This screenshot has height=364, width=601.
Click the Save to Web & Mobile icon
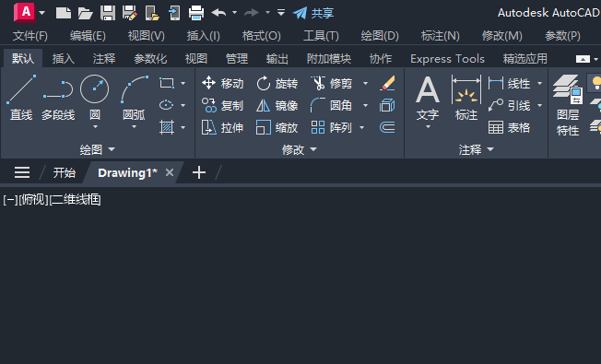pos(174,13)
